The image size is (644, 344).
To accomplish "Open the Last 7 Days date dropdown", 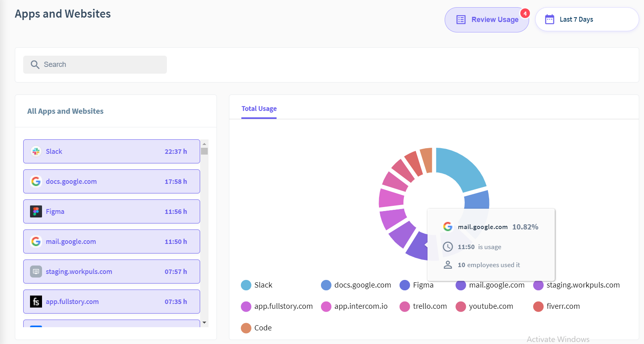I will [586, 19].
